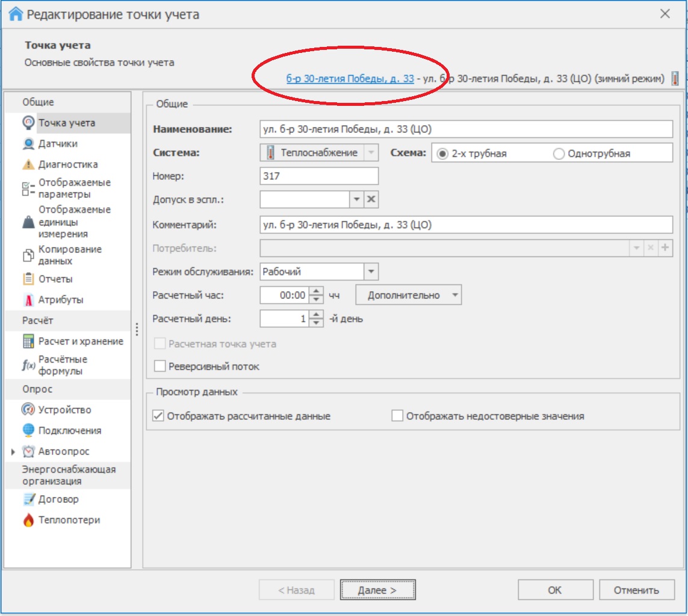Uncheck Отображать рассчитанные данные

point(160,416)
